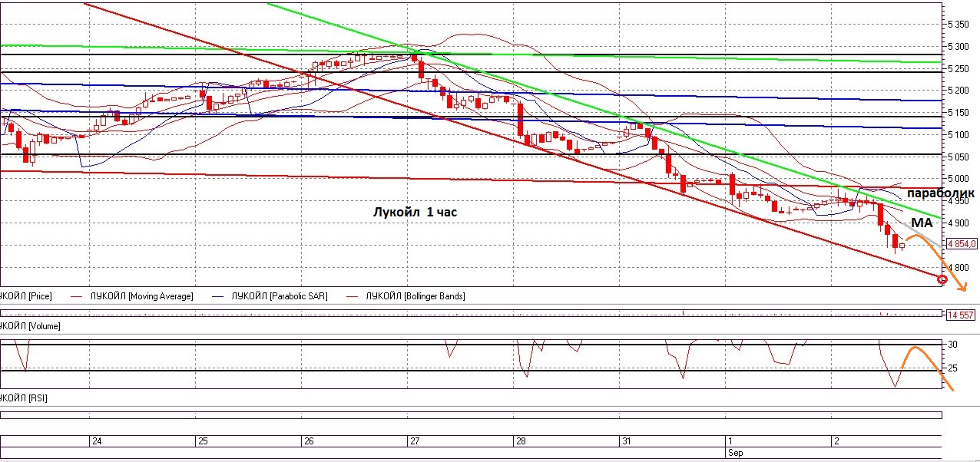Click the current price tag 4 854,0
Image resolution: width=980 pixels, height=462 pixels.
click(962, 243)
